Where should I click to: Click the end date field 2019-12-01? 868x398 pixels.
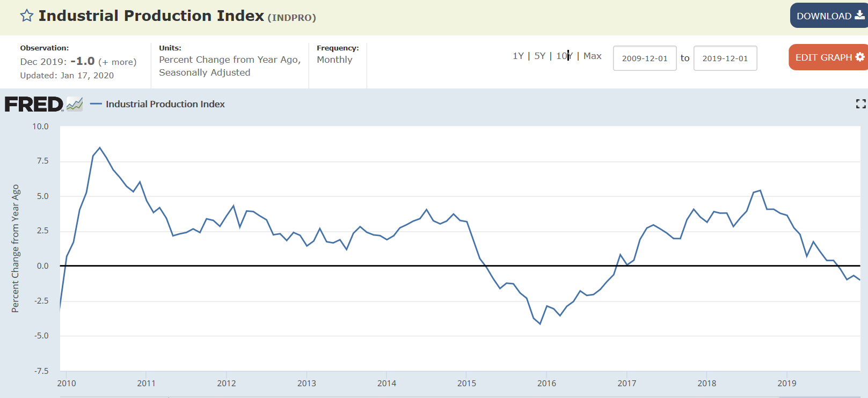(x=725, y=58)
